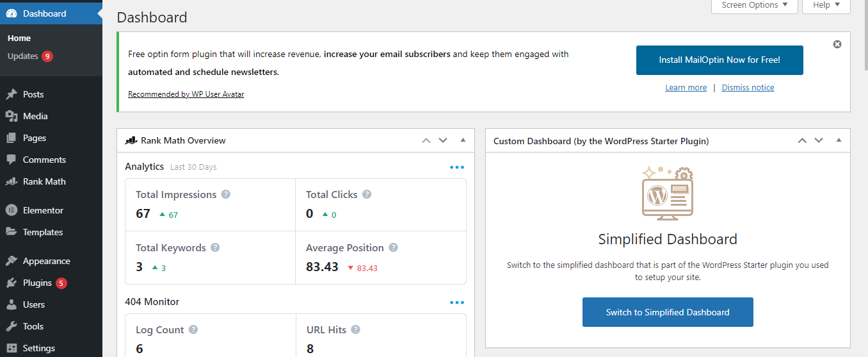Click Average Position value 83.43
Screen dimensions: 868x357
322,267
